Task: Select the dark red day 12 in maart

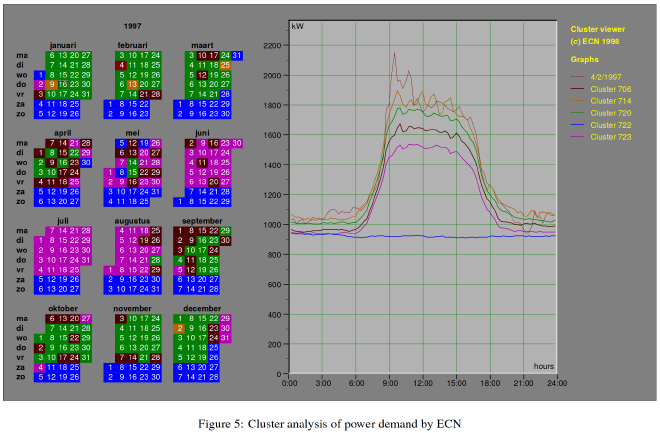Action: [x=202, y=75]
